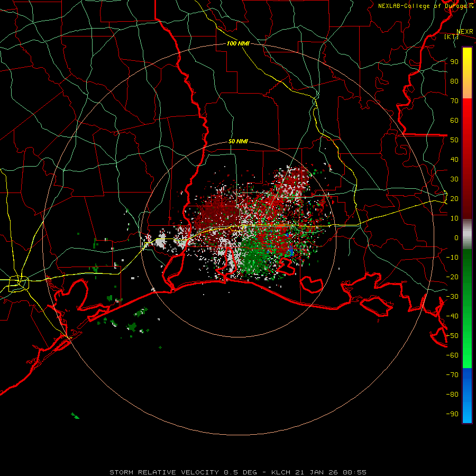Pick the dark blue segment near -70
Screen dimensions: 476x476
coord(467,375)
